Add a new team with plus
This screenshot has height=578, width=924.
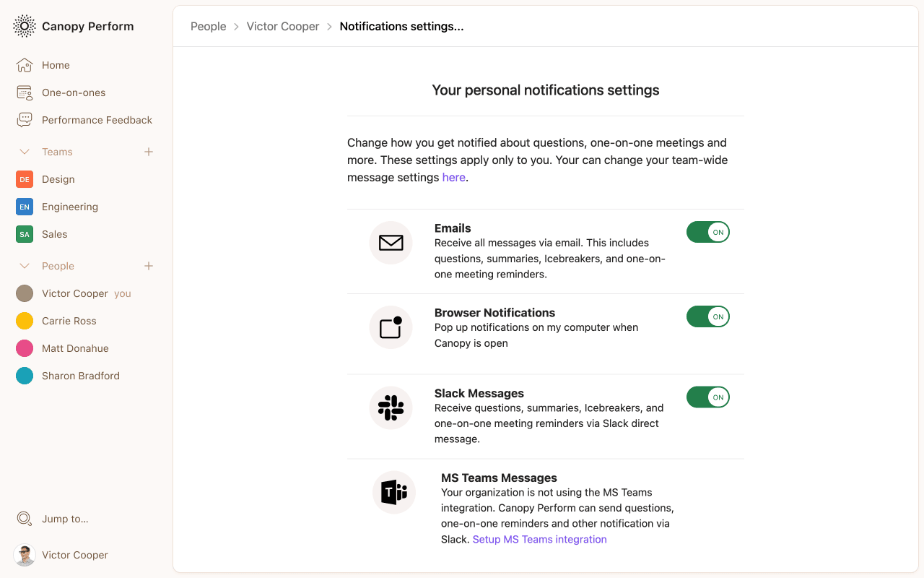click(149, 152)
